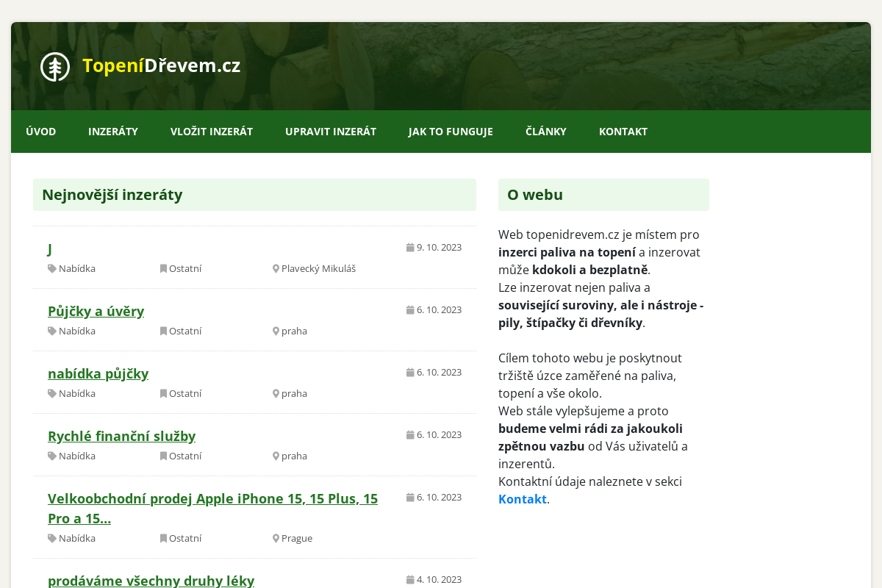Select Upravit inzerát from the menu
Image resolution: width=882 pixels, height=588 pixels.
click(x=331, y=132)
